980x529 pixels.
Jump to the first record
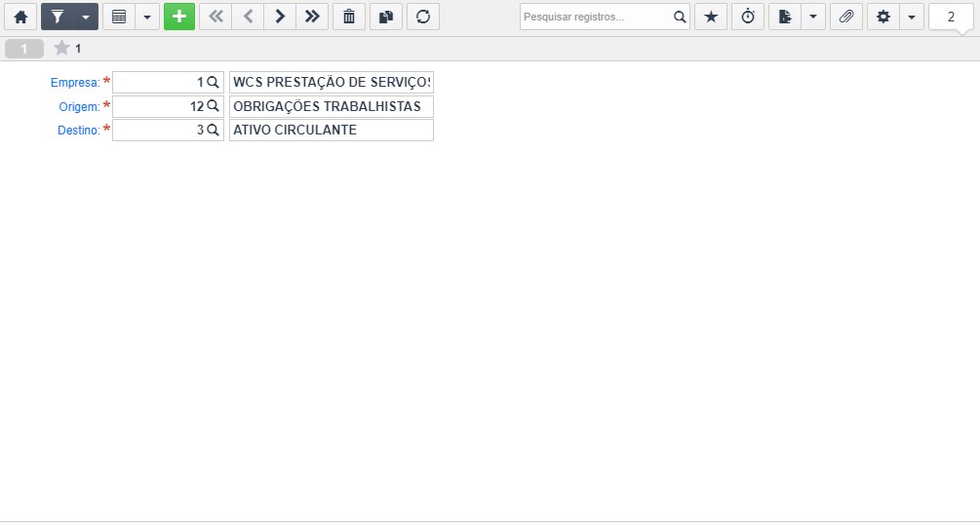click(x=216, y=17)
